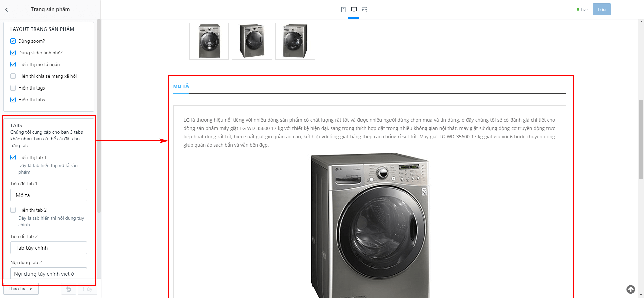Click the 'LAYOUT TRANG SẢN PHẨM' heading
Viewport: 644px width, 298px height.
point(42,29)
